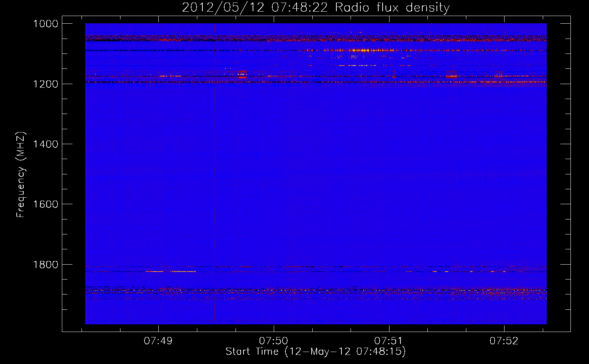Screen dimensions: 589x364
Task: Click the 'Frequency (MHZ)' axis label
Action: coord(21,175)
